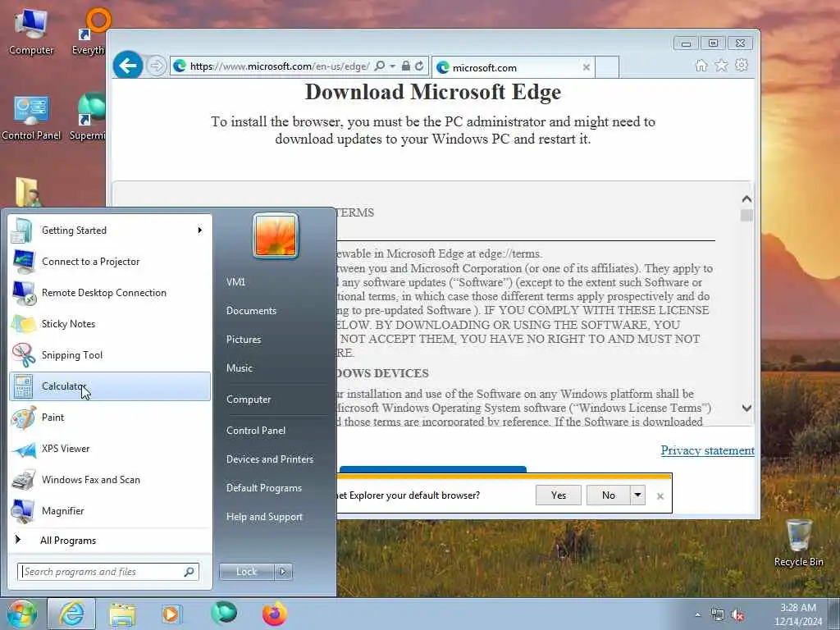The height and width of the screenshot is (630, 840).
Task: Click No on default browser prompt
Action: (609, 495)
